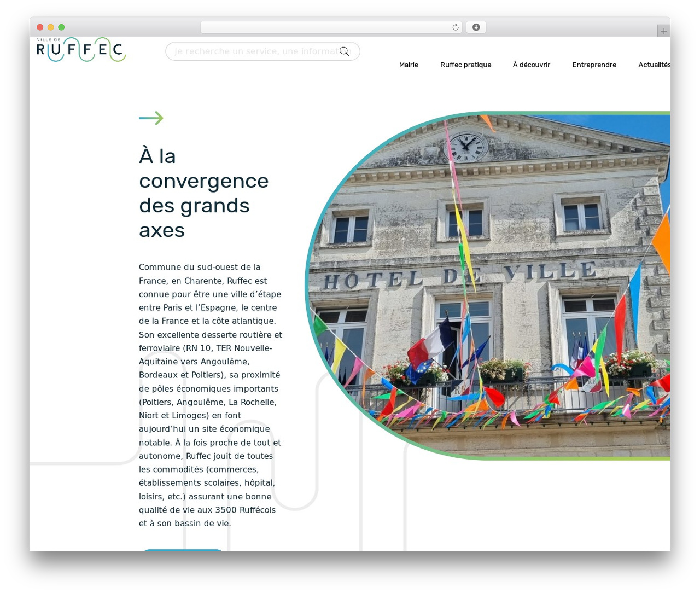Open the Ruffec pratique menu
The height and width of the screenshot is (593, 700).
(466, 65)
